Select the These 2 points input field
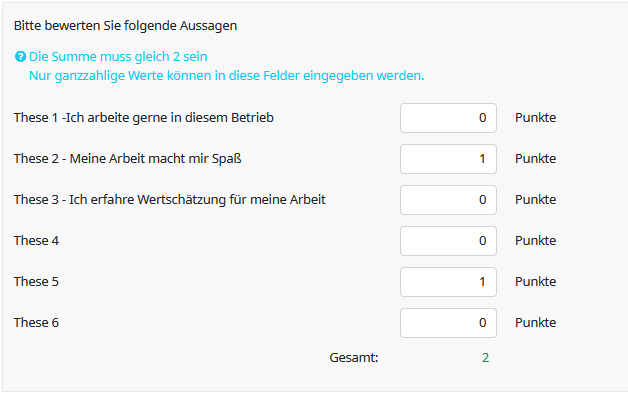The width and height of the screenshot is (628, 393). click(448, 159)
